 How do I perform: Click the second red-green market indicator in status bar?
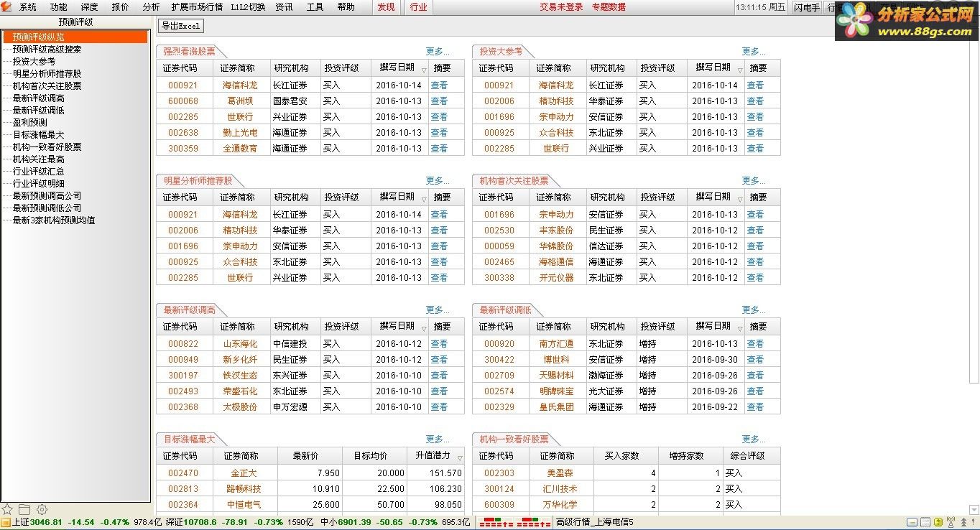(x=534, y=523)
